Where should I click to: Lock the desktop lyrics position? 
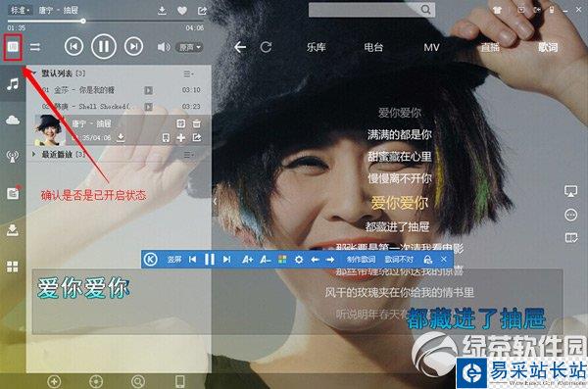[428, 260]
